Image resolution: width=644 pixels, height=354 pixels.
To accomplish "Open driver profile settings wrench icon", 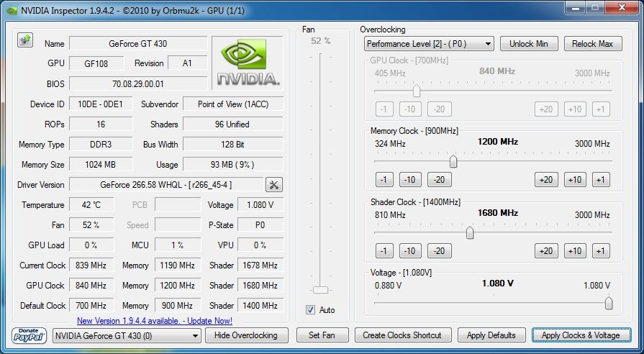I will click(274, 185).
